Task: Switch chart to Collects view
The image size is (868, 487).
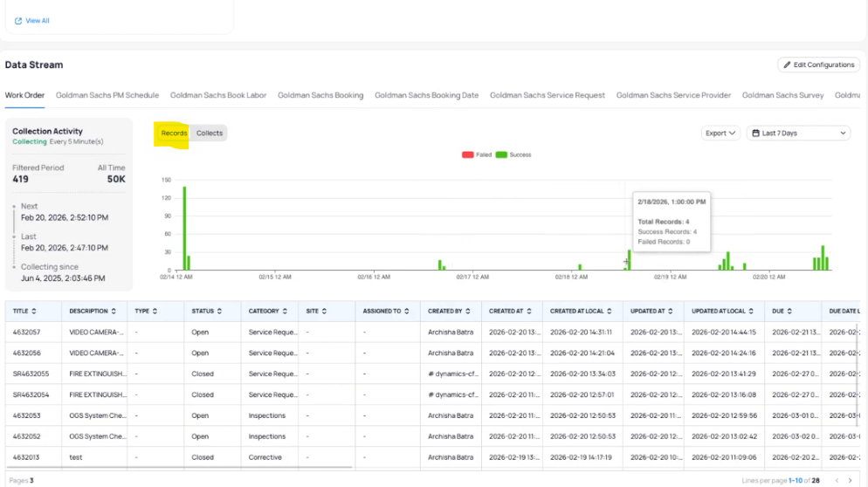Action: point(210,134)
